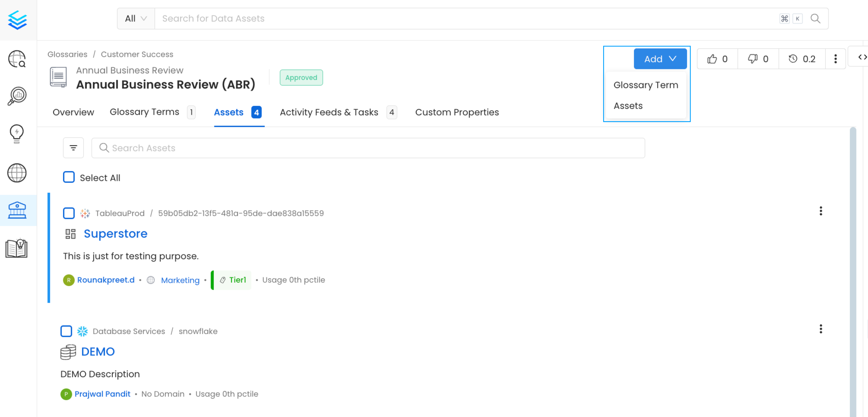The height and width of the screenshot is (417, 868).
Task: Check the DEMO asset checkbox
Action: coord(66,331)
